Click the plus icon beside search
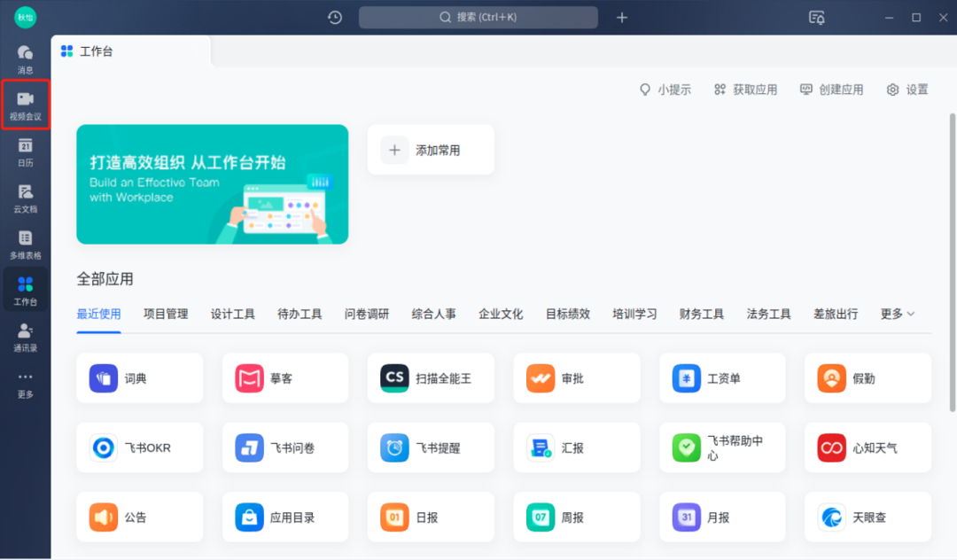Screen dimensions: 957x560 (x=622, y=18)
